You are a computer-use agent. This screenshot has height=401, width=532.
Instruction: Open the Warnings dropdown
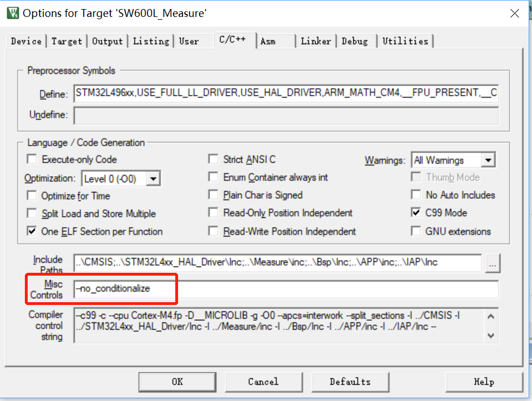click(488, 160)
